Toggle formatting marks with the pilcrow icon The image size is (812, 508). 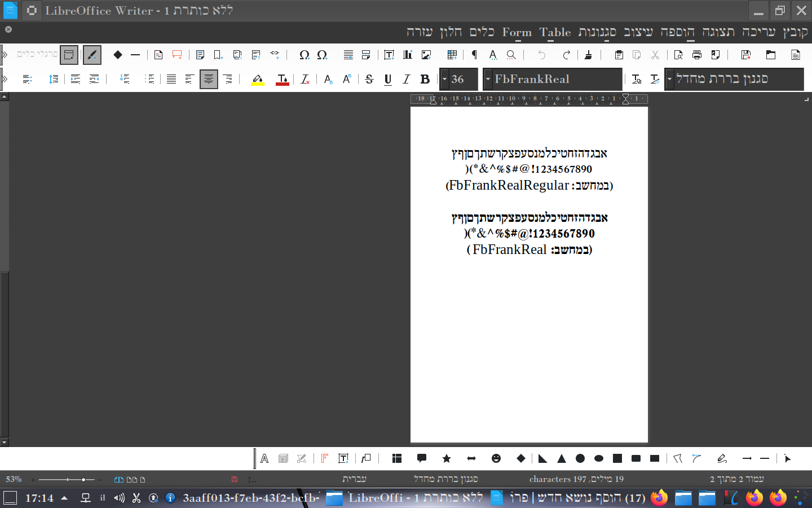(x=474, y=55)
